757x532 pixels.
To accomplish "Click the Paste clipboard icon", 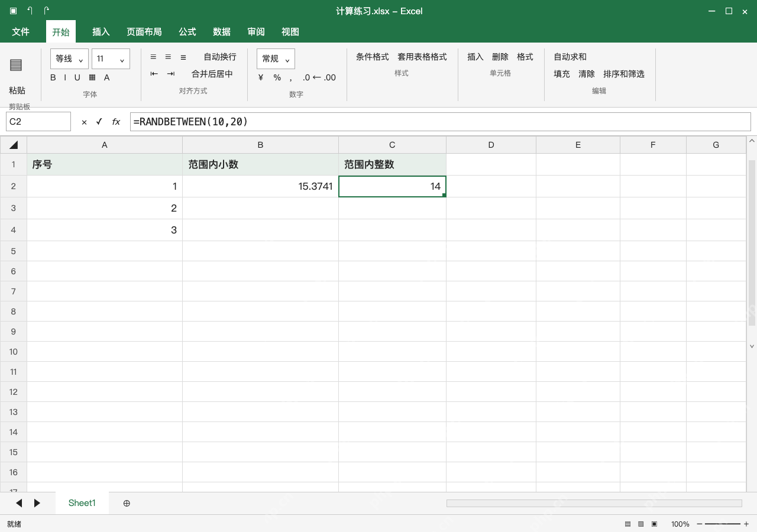I will 16,65.
